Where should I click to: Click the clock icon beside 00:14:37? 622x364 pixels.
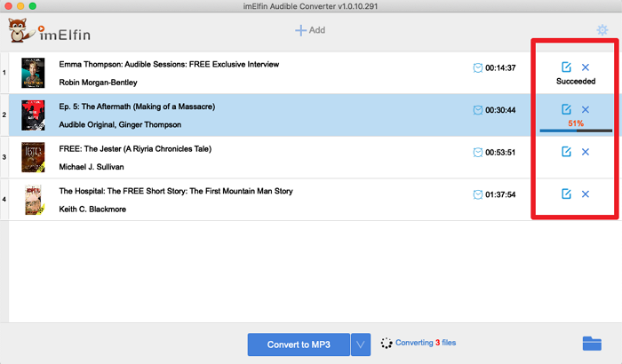pos(478,67)
